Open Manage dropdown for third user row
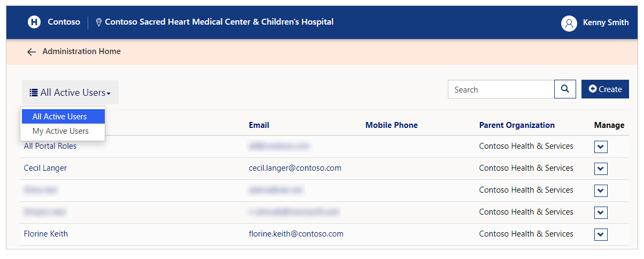This screenshot has width=644, height=259. pos(601,191)
